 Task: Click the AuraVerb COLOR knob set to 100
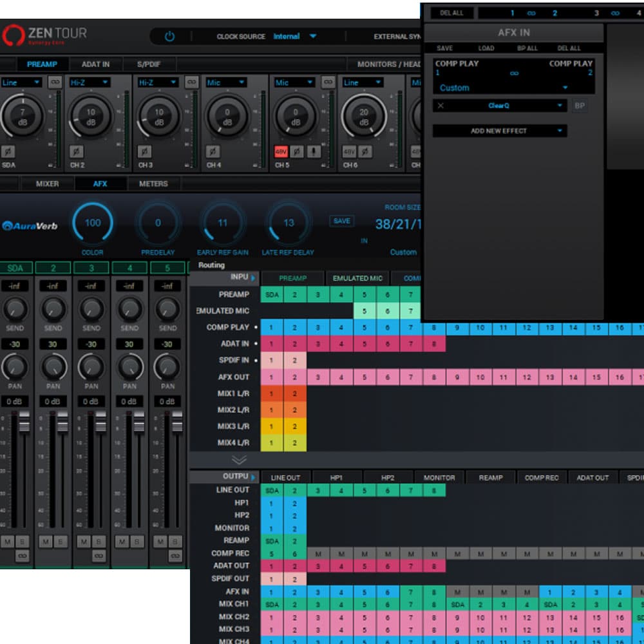pyautogui.click(x=92, y=223)
